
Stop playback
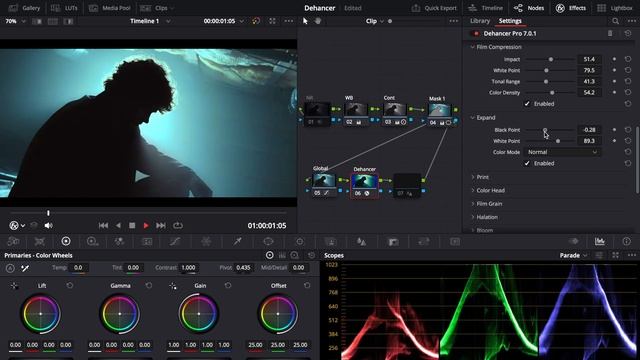point(132,225)
